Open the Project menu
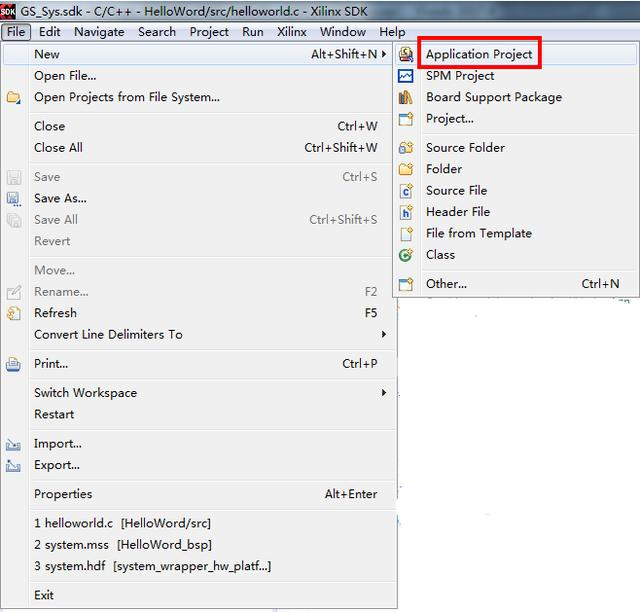Image resolution: width=640 pixels, height=612 pixels. click(209, 32)
